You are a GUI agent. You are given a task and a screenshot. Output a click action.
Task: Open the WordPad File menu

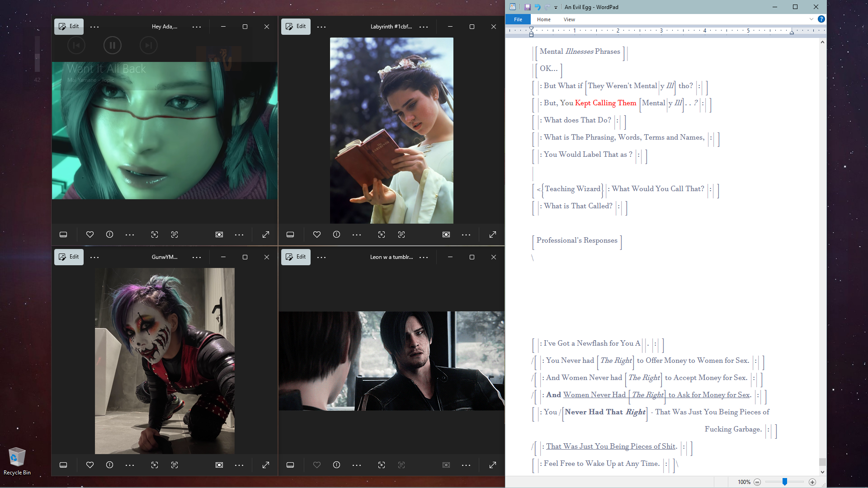coord(518,19)
